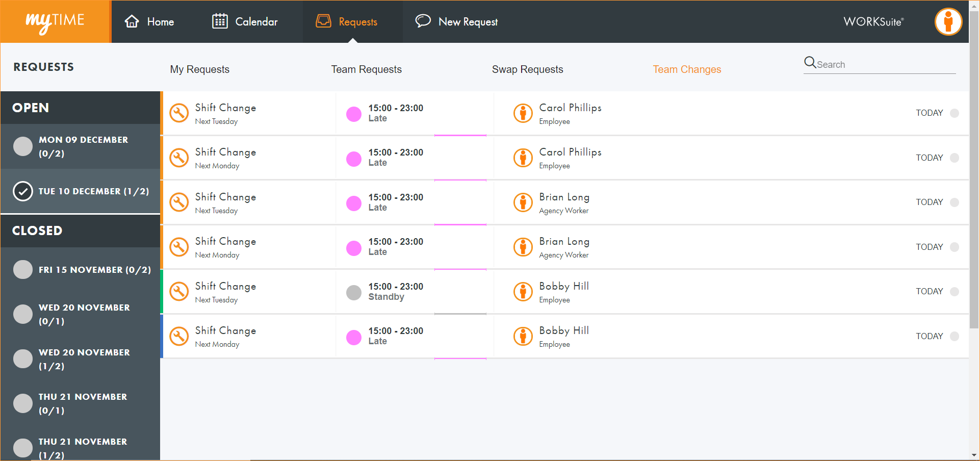Click the pink Late swatch on Brian Long's Next Monday

click(354, 248)
